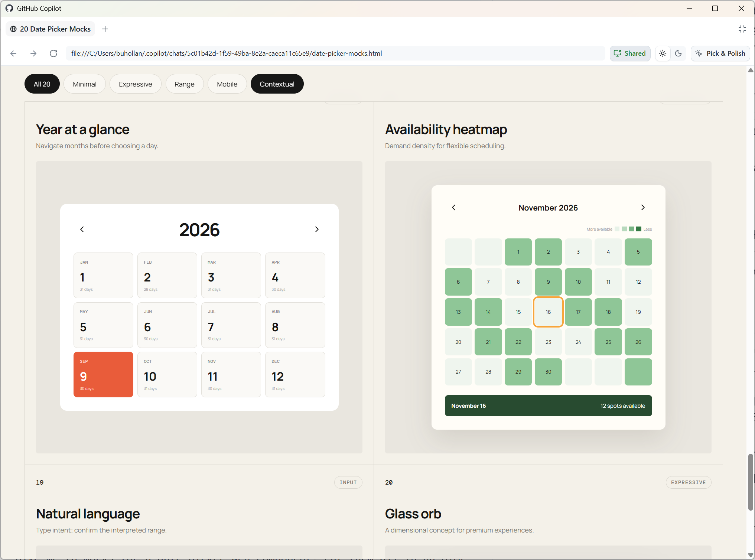Select the Minimal filter
The height and width of the screenshot is (560, 755).
tap(85, 84)
